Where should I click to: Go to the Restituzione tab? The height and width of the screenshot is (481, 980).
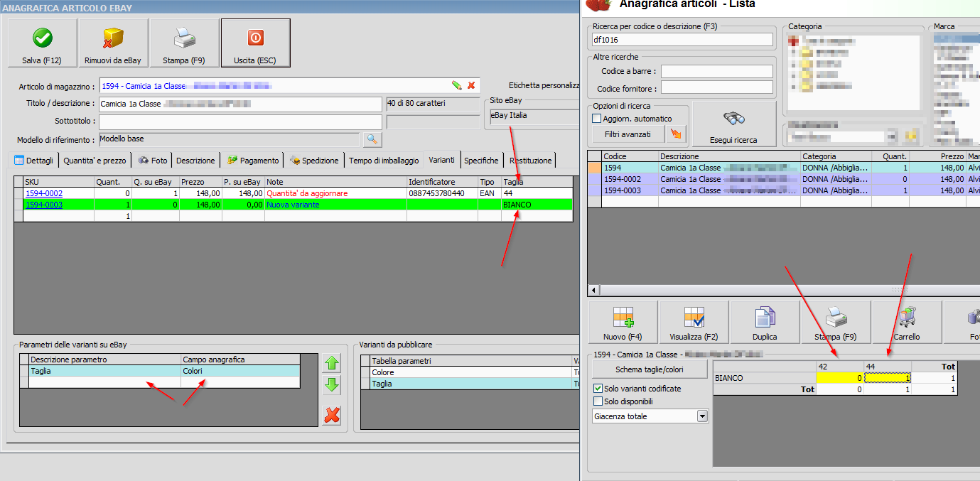[x=529, y=160]
